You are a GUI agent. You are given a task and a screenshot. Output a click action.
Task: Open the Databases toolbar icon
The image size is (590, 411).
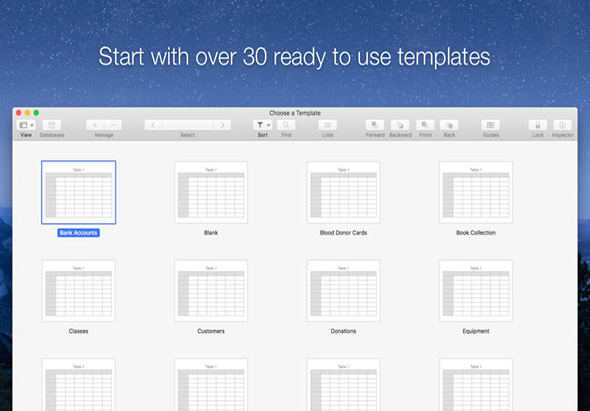point(52,125)
